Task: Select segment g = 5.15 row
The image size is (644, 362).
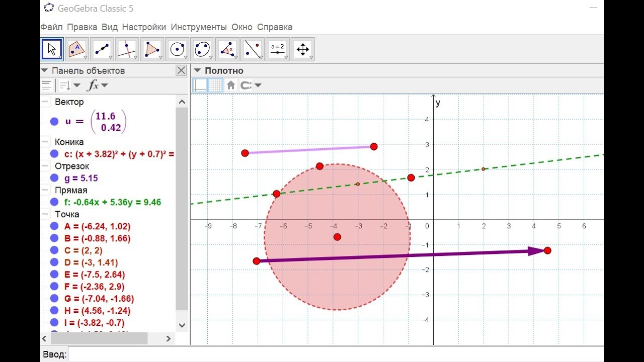Action: 81,178
